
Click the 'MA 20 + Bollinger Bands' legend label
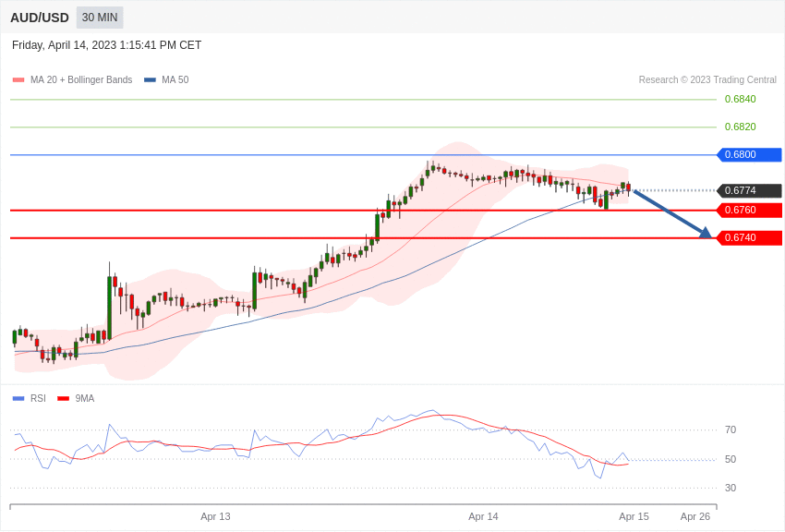tap(81, 80)
